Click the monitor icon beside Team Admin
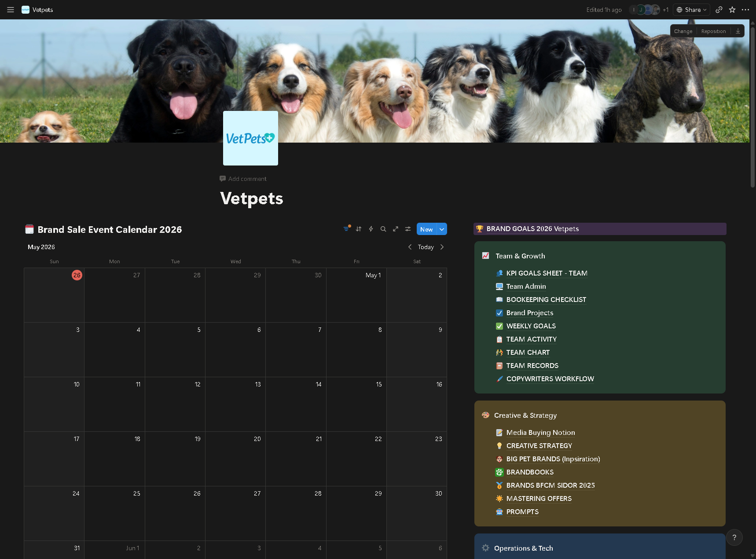 [499, 287]
